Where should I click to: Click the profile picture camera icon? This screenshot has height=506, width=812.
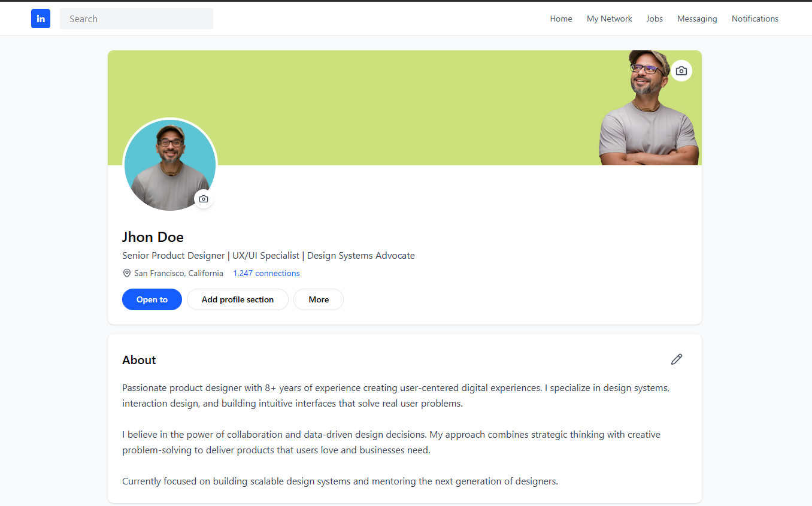[203, 198]
